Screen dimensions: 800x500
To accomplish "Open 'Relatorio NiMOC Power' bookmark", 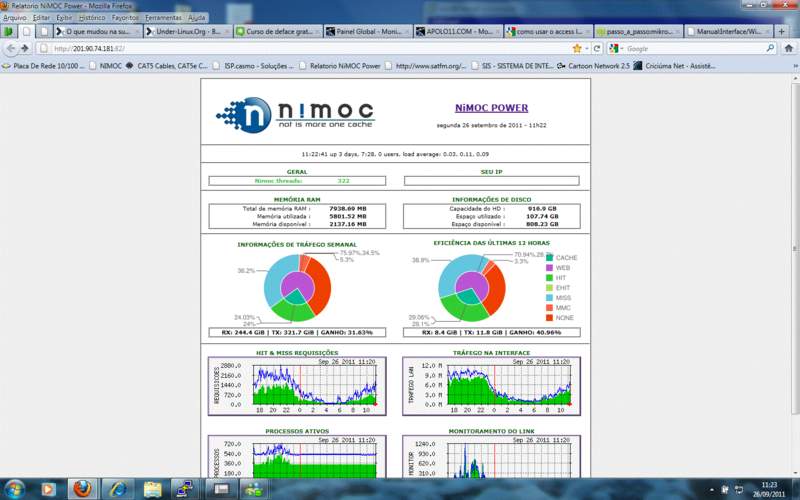I will pos(340,66).
